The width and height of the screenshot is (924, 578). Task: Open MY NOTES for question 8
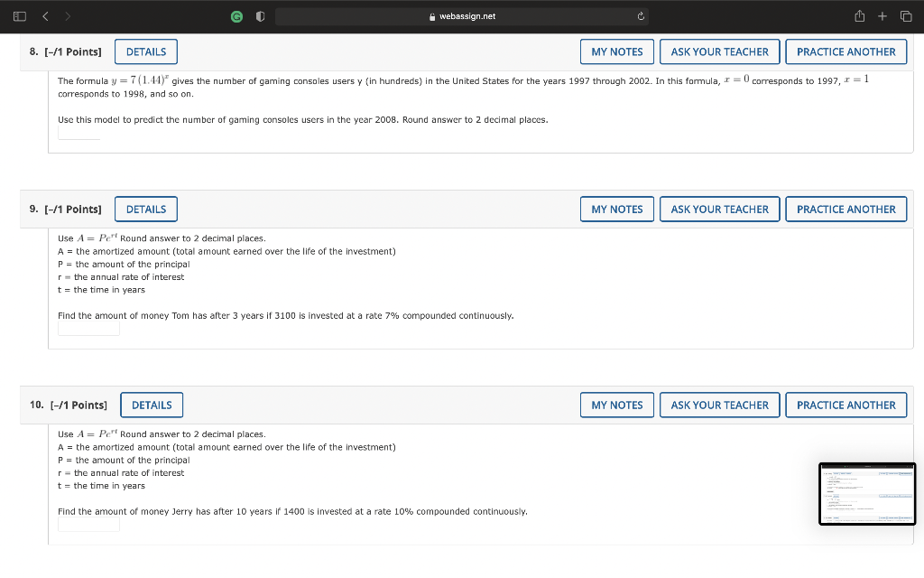point(616,51)
